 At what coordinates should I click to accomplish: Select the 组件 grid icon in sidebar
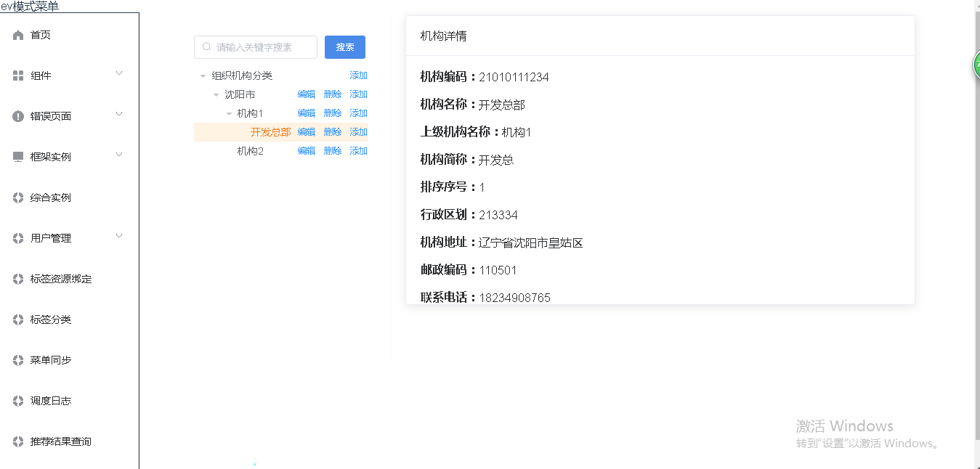click(17, 75)
